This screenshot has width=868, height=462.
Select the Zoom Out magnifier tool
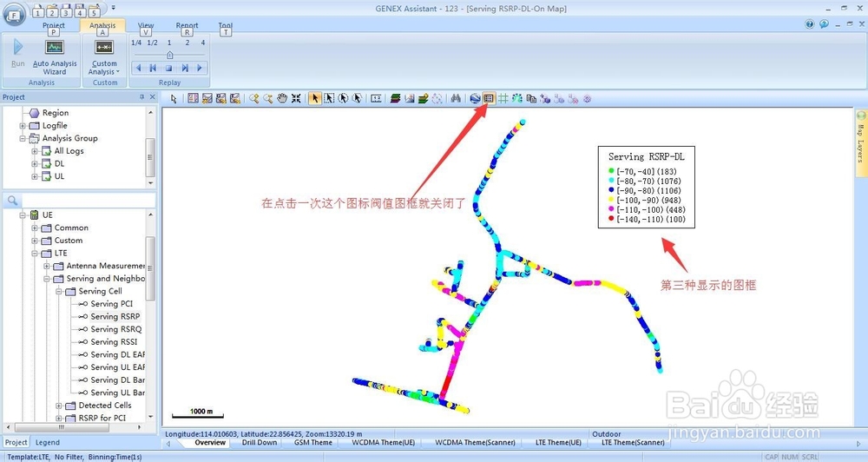coord(268,99)
